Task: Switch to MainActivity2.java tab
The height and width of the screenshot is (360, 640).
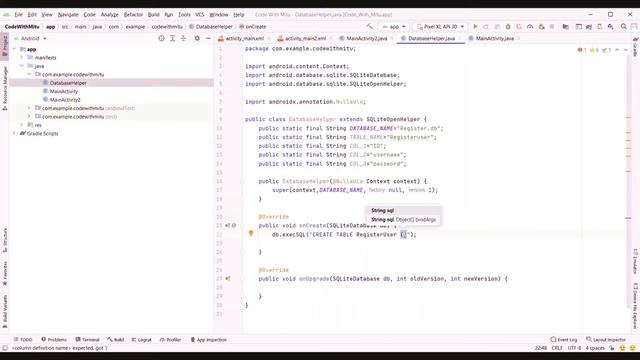Action: coord(367,38)
